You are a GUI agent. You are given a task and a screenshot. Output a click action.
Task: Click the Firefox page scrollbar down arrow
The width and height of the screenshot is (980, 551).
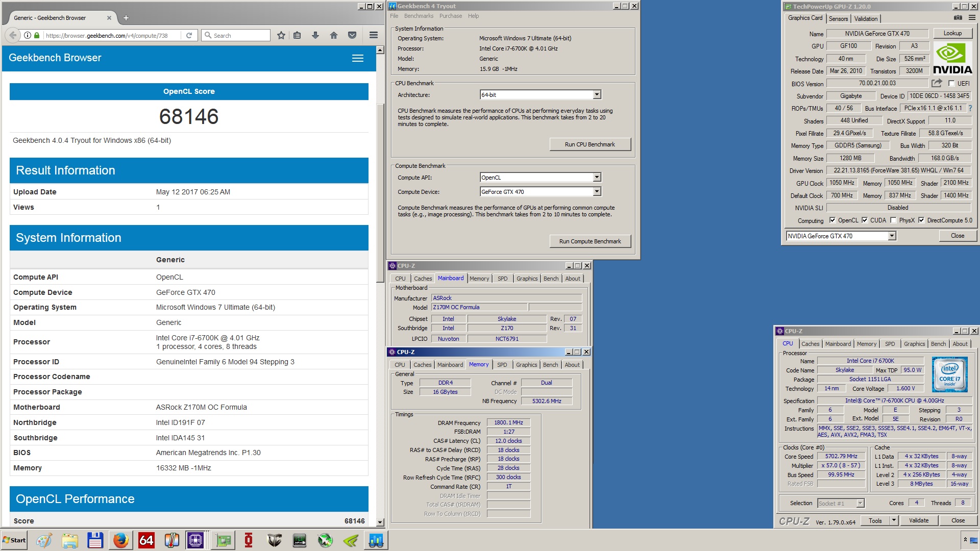[x=380, y=522]
